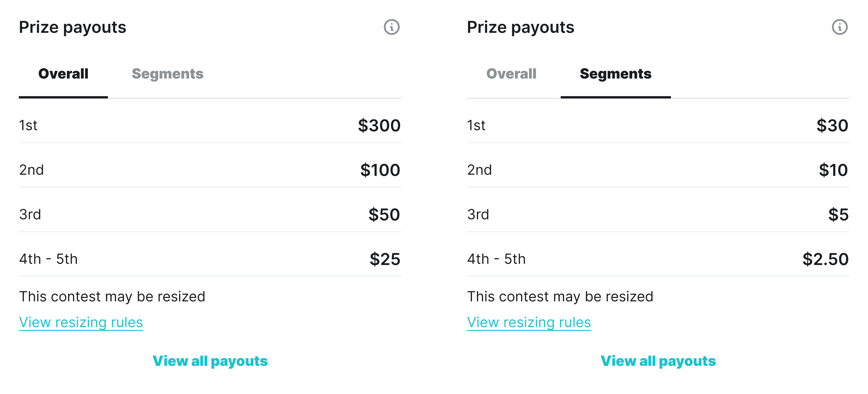
Task: Open View resizing rules link in the left panel
Action: (x=81, y=322)
